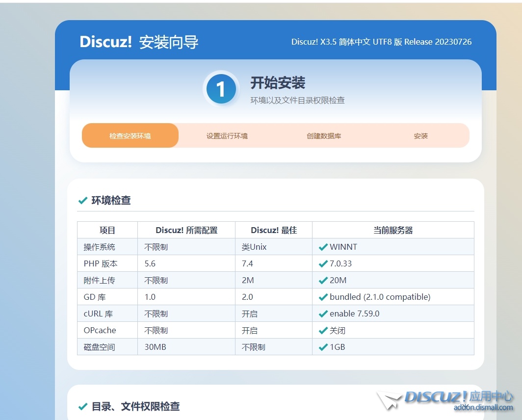Click the Discuz! 最佳 column header
This screenshot has width=522, height=420.
tap(274, 230)
